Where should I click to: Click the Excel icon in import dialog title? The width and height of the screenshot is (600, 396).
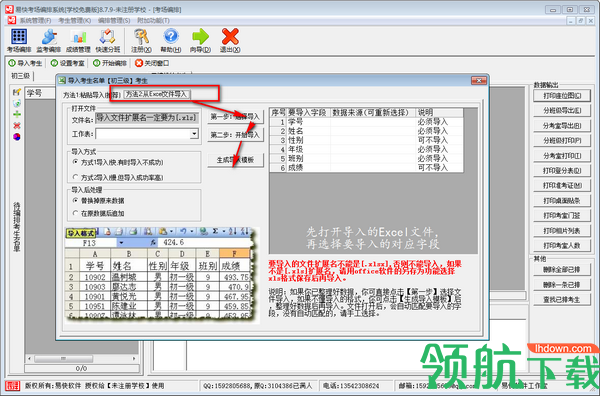point(62,80)
